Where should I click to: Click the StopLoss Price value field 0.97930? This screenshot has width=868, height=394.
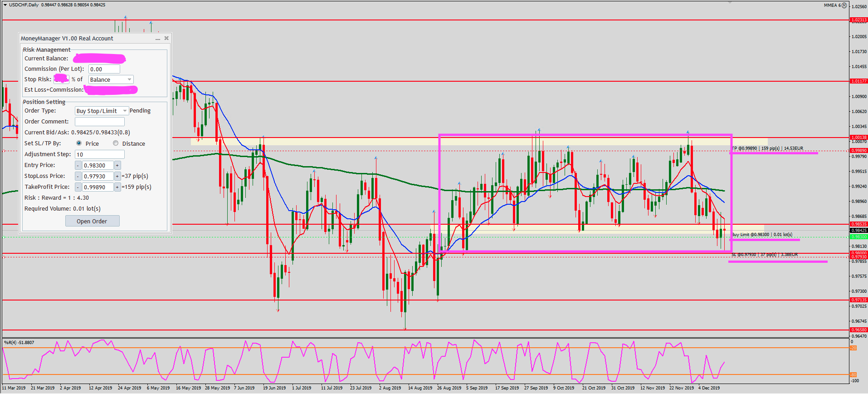pyautogui.click(x=98, y=176)
